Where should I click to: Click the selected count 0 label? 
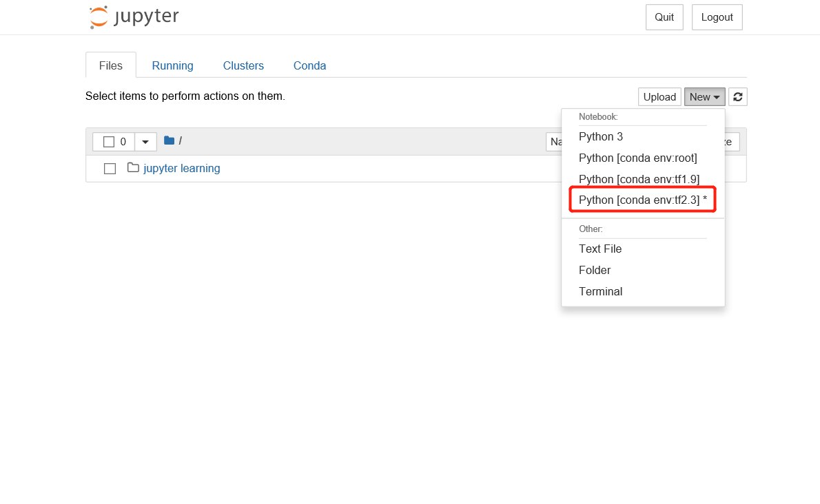123,142
